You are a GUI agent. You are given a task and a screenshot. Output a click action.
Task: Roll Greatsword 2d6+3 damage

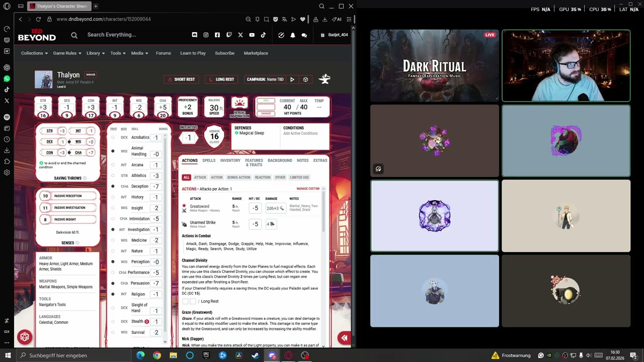pyautogui.click(x=275, y=208)
